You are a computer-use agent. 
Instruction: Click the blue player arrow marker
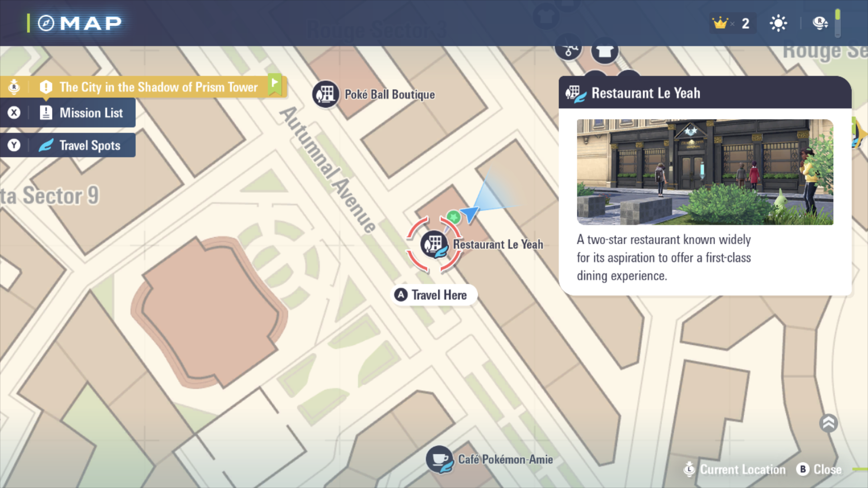[x=470, y=213]
